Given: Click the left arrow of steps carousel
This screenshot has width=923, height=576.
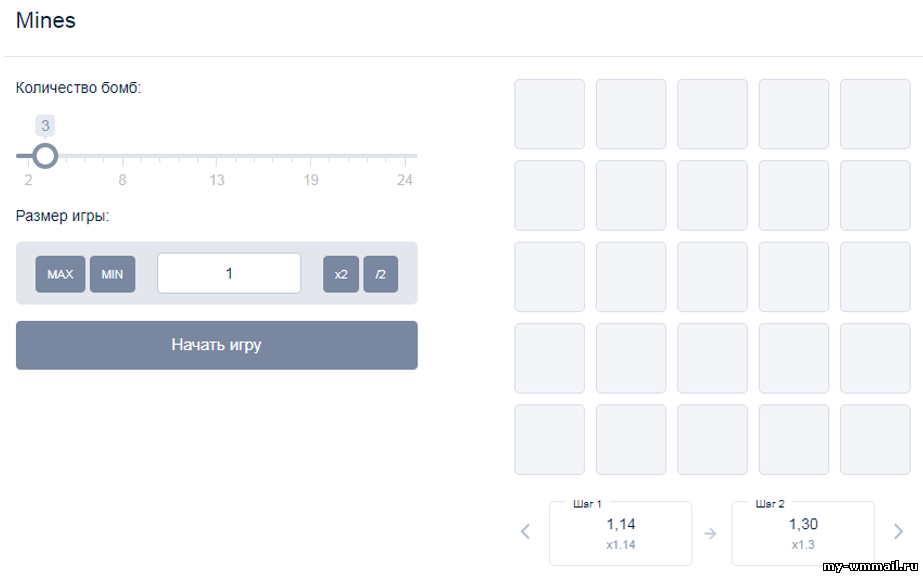Looking at the screenshot, I should click(526, 532).
